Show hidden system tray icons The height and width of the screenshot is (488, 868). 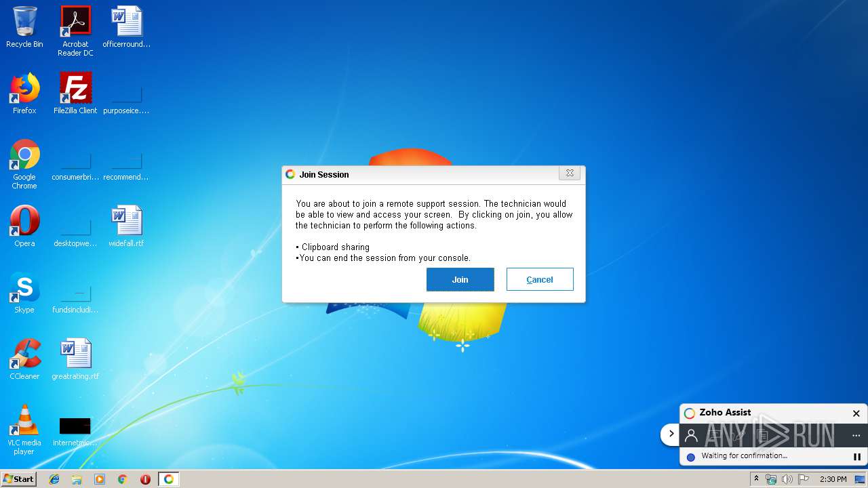[756, 479]
